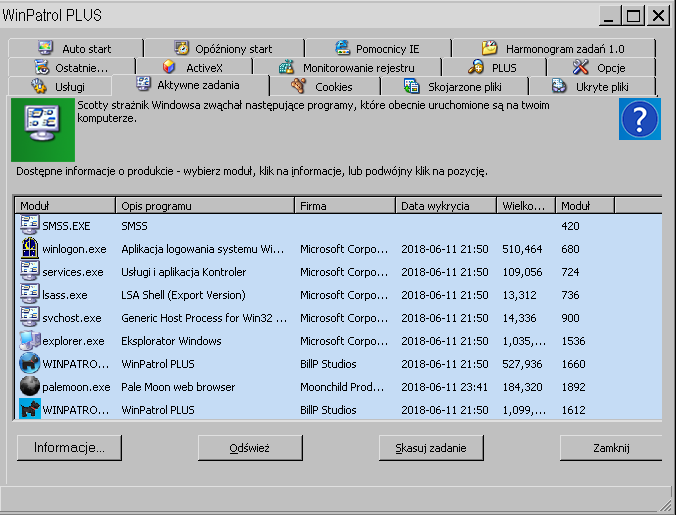
Task: Click the Opóźniony start clock icon
Action: click(182, 47)
